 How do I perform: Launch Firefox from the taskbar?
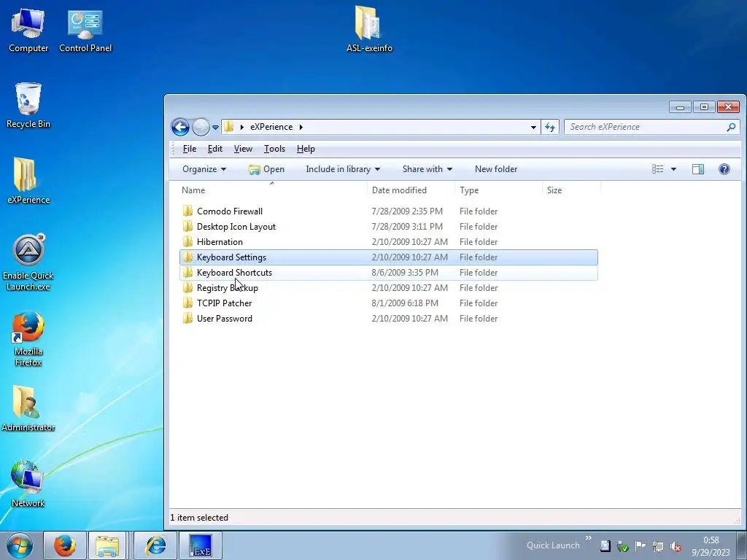pos(65,545)
